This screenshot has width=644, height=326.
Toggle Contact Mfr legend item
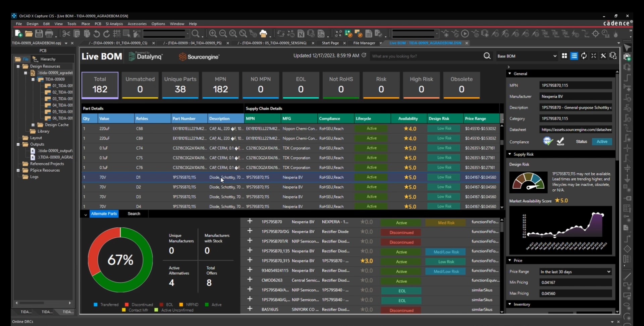135,310
